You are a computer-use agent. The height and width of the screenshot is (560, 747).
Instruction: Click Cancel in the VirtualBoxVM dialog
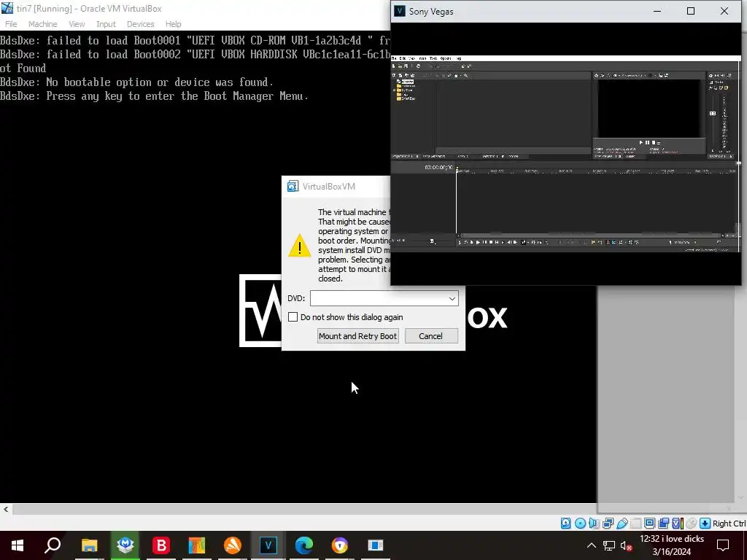(431, 335)
